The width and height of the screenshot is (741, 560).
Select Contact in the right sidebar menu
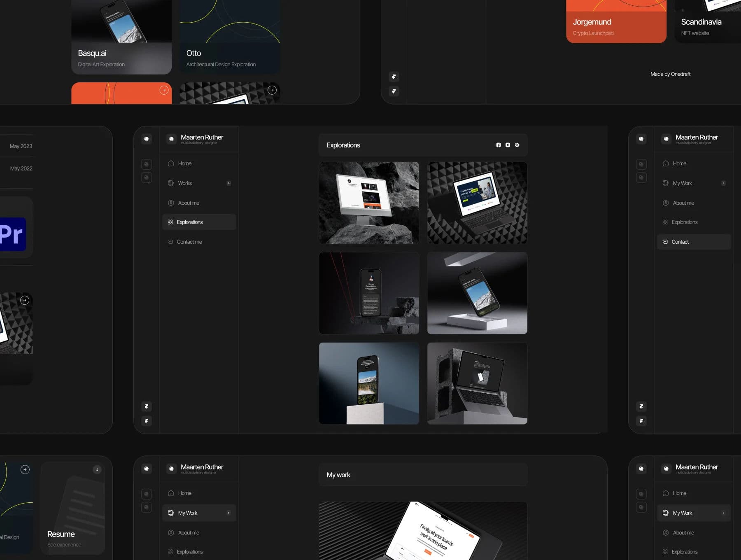(x=680, y=242)
